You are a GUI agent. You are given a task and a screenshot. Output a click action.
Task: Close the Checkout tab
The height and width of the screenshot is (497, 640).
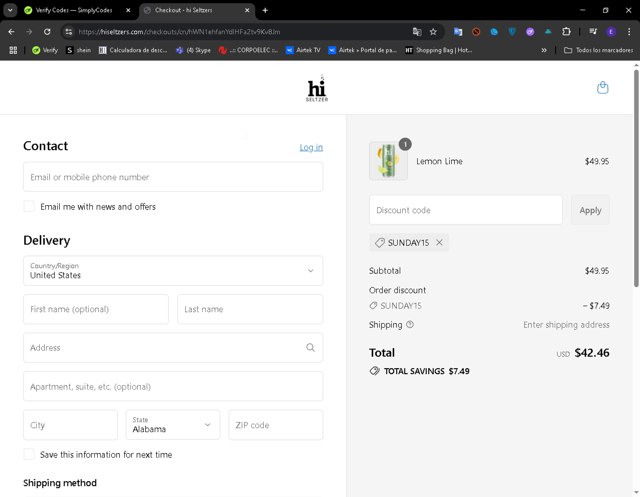(247, 10)
